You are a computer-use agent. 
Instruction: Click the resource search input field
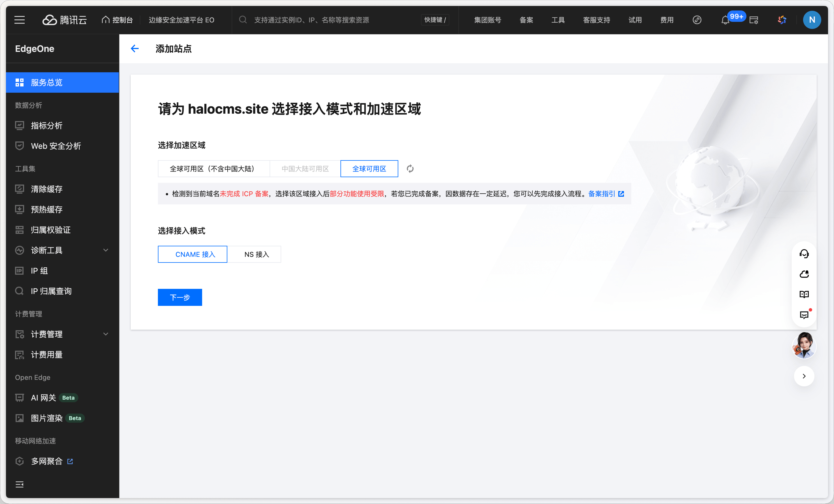point(311,20)
